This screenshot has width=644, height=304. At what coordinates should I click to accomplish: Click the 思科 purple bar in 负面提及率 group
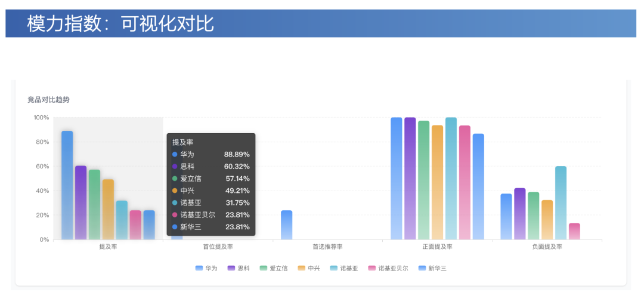click(520, 213)
